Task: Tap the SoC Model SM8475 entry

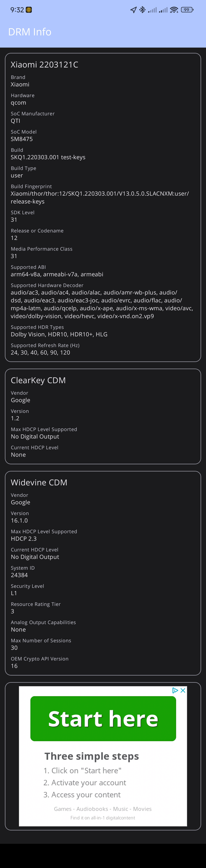Action: pos(24,135)
